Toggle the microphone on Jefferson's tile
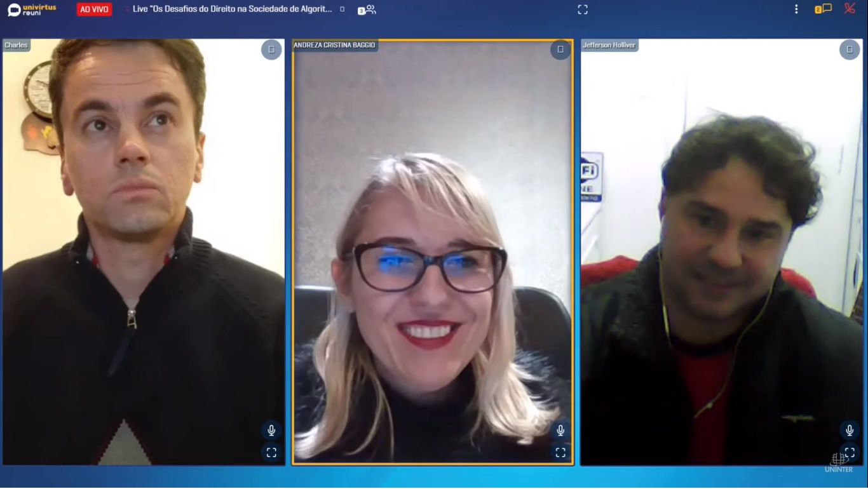Viewport: 868px width, 489px height. point(850,430)
